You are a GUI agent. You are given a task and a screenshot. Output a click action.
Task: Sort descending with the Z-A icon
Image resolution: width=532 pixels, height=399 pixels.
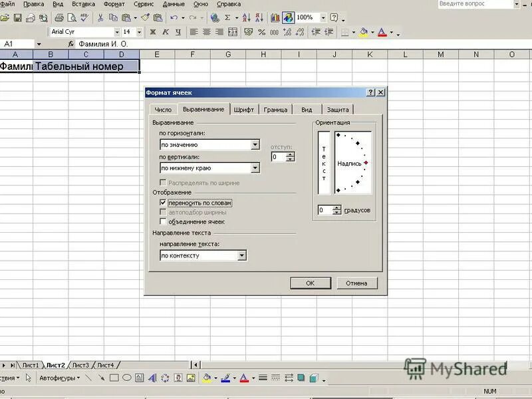(259, 18)
